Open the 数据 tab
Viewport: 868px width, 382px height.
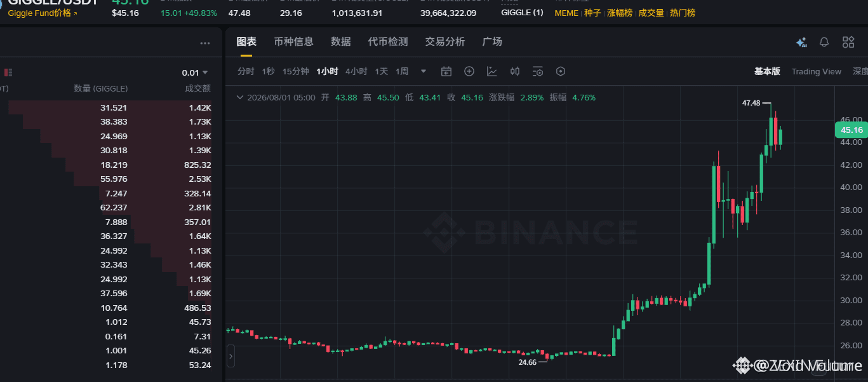click(x=341, y=41)
